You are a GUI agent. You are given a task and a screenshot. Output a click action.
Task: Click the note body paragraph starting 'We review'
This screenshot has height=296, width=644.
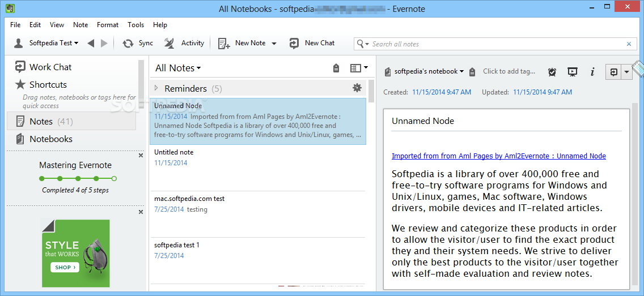tap(505, 251)
